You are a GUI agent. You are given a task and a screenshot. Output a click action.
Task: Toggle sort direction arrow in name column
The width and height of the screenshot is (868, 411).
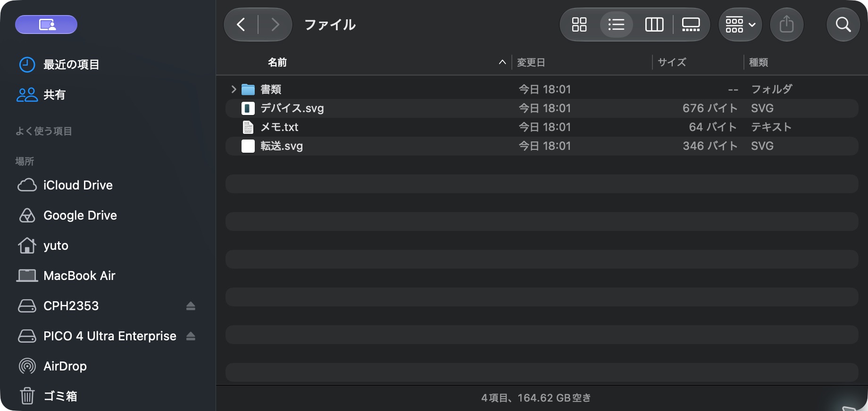(502, 62)
